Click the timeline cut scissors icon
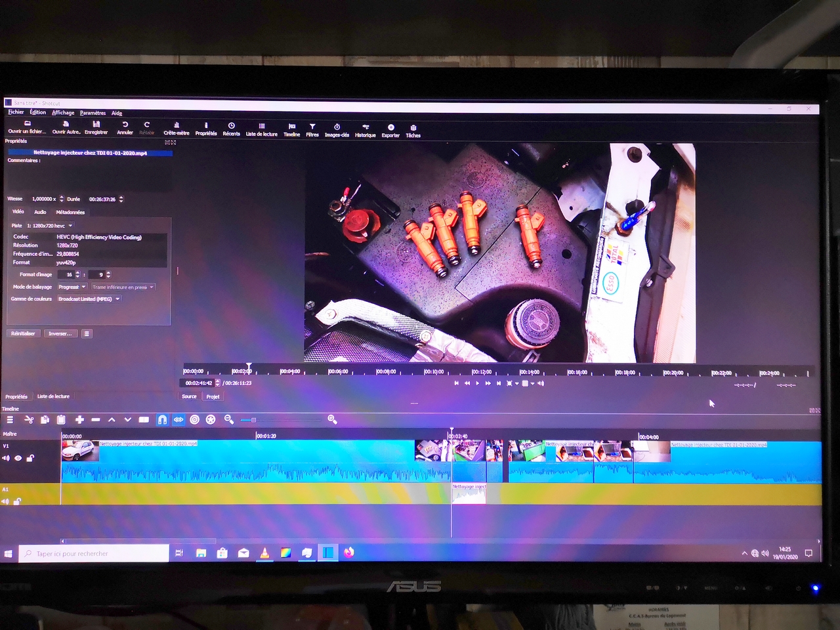This screenshot has width=840, height=630. 29,420
